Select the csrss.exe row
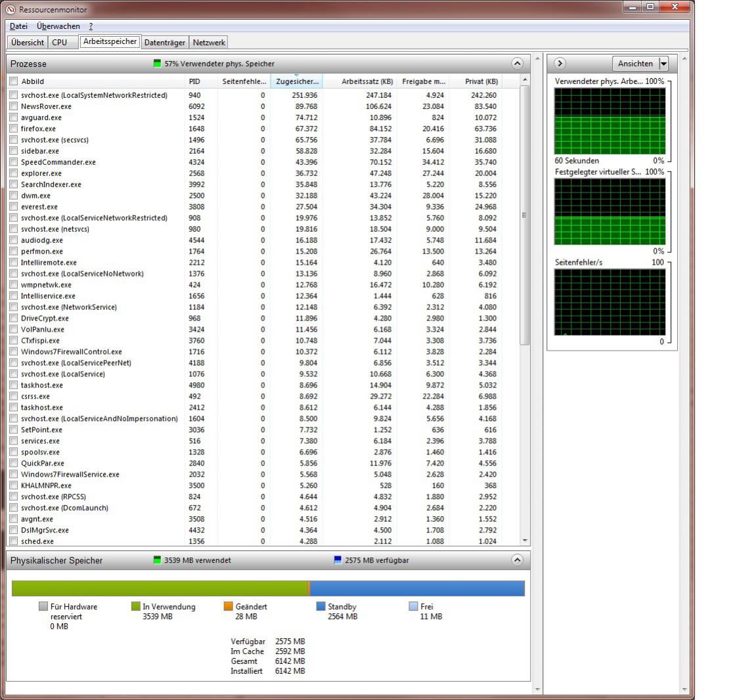756x700 pixels. point(264,396)
